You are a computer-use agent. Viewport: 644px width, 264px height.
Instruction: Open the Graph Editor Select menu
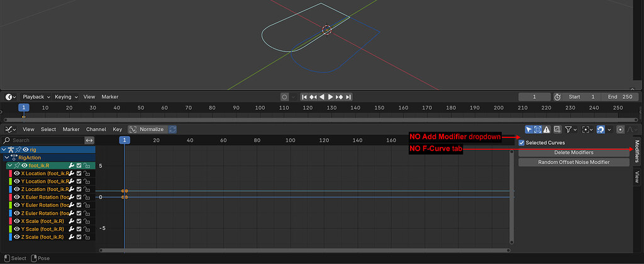(x=48, y=129)
